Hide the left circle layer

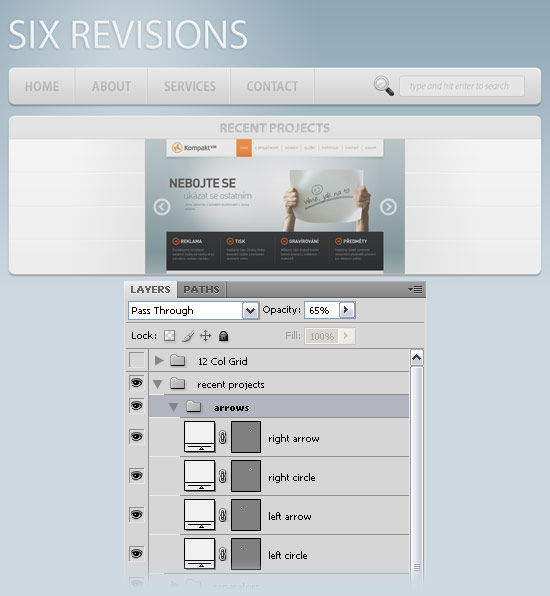136,553
